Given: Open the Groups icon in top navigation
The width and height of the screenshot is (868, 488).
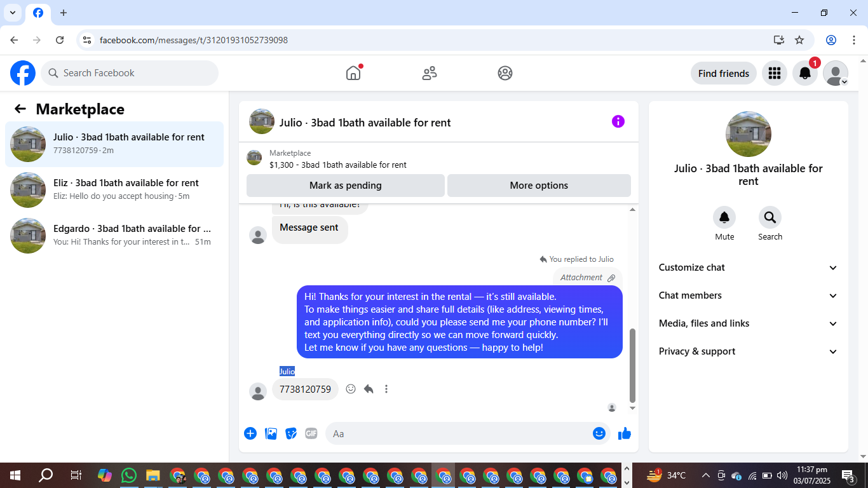Looking at the screenshot, I should [505, 73].
